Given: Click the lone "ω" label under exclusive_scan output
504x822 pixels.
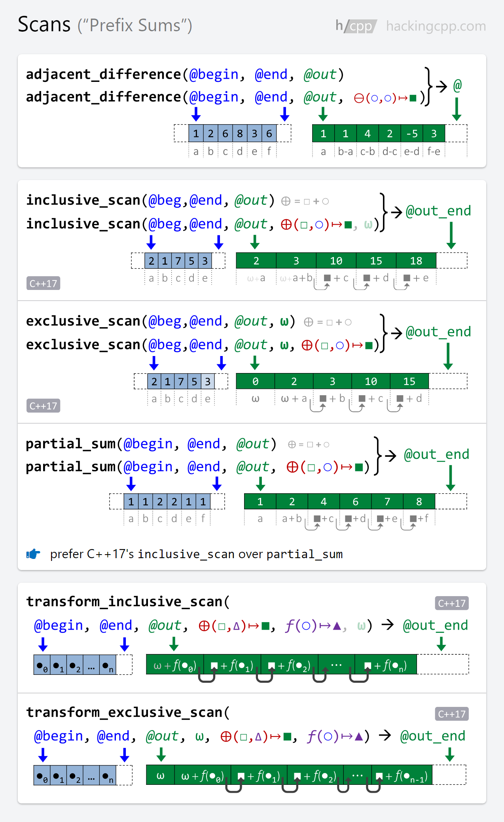Looking at the screenshot, I should point(255,399).
